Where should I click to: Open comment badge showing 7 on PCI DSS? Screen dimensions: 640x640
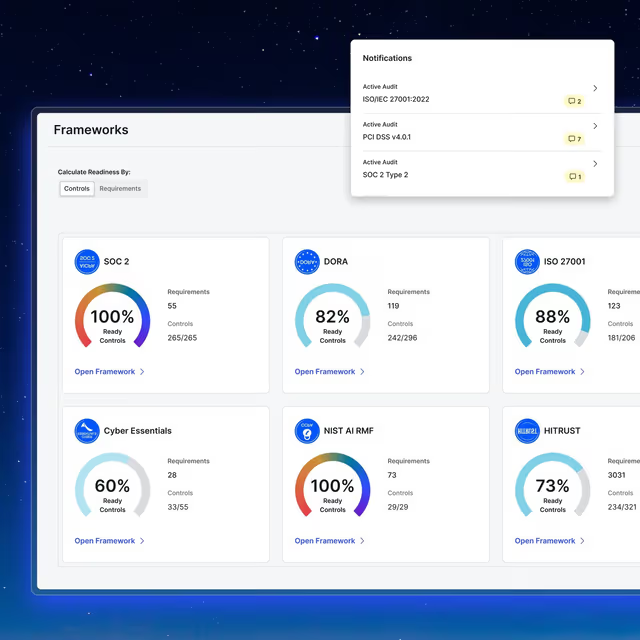point(574,139)
